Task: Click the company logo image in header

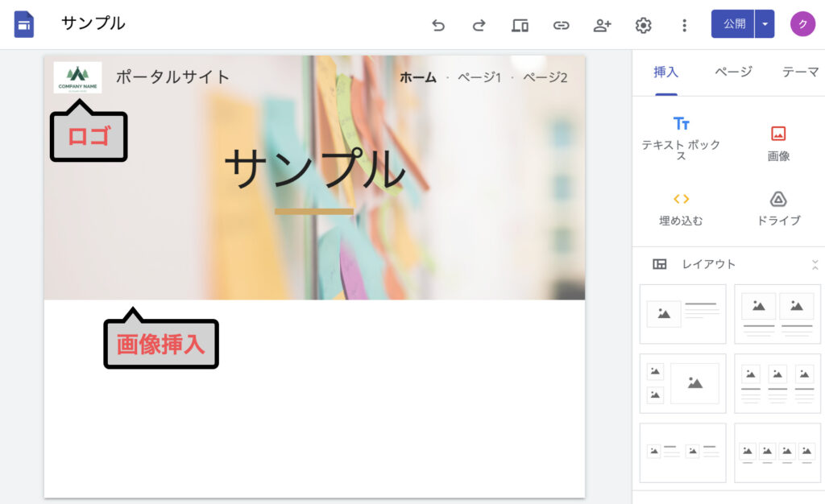Action: coord(77,77)
